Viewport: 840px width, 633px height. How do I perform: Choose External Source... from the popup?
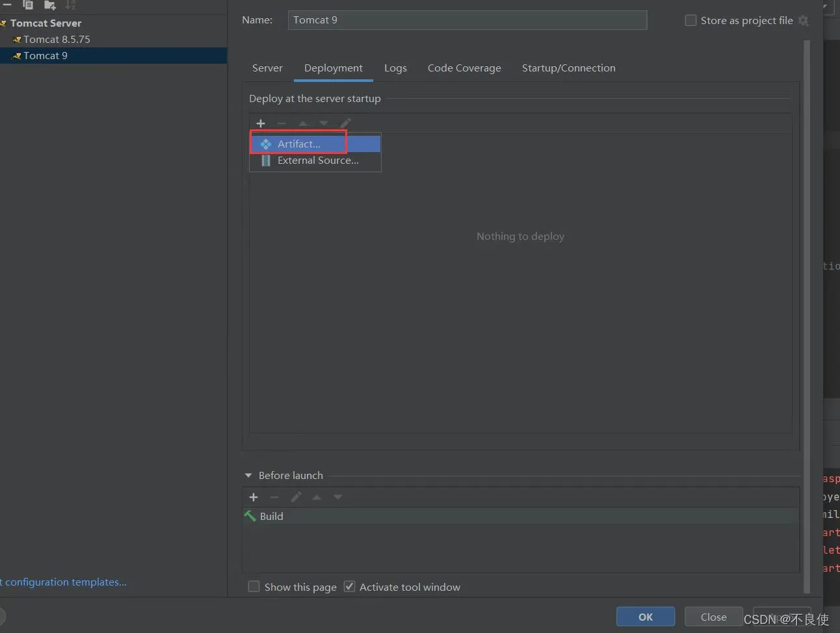315,161
